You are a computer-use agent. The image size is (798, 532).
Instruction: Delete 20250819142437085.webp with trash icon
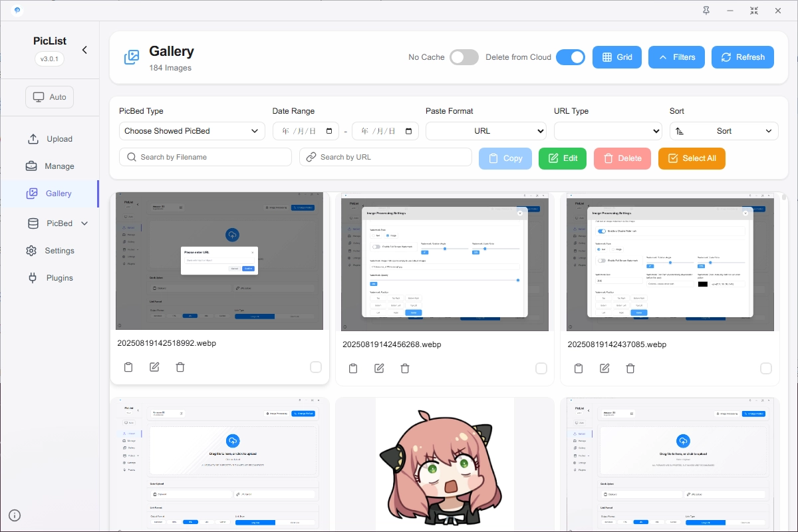(x=630, y=368)
